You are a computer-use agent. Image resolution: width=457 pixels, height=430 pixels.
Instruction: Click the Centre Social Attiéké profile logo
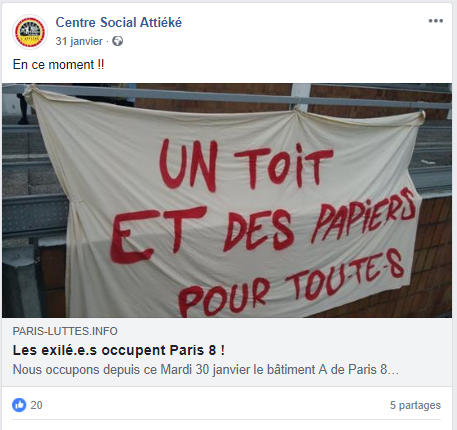click(30, 32)
